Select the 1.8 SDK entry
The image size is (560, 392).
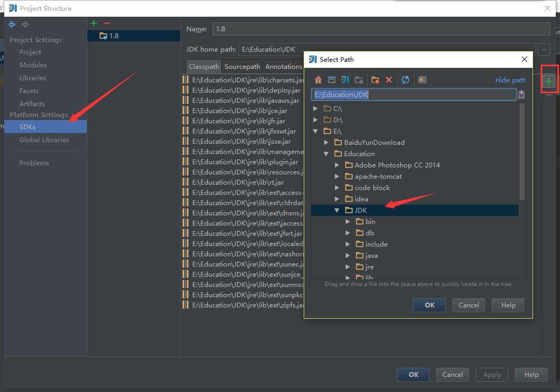[x=134, y=36]
